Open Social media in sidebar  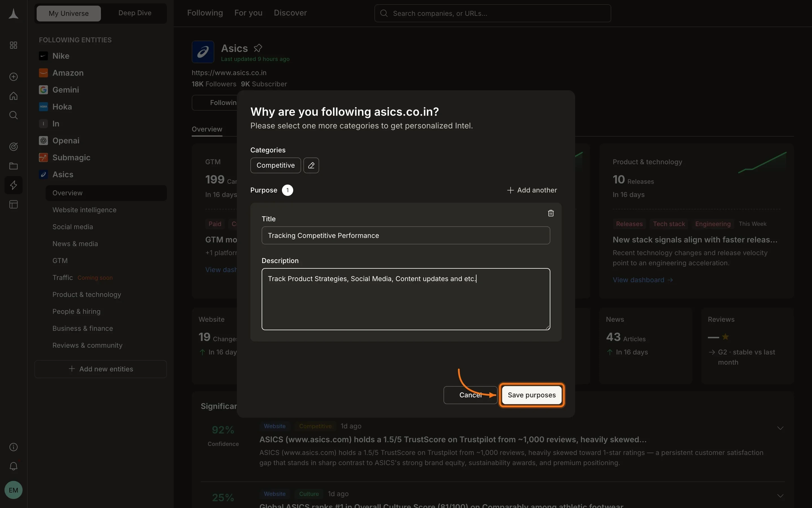(x=72, y=227)
